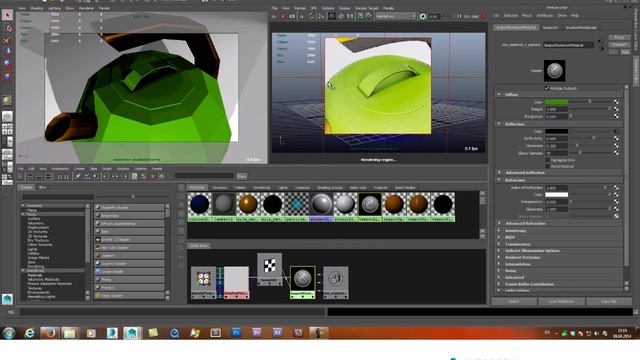Switch to four view layout
Image resolution: width=640 pixels, height=360 pixels.
[x=7, y=129]
